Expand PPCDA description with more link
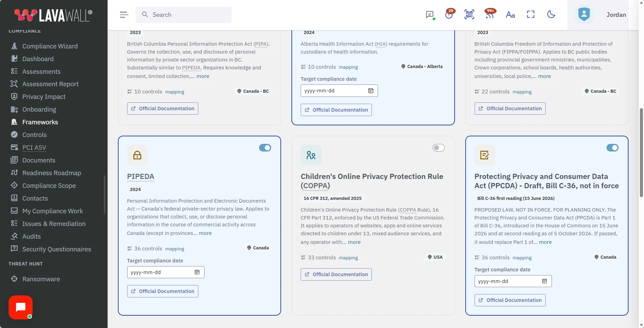 545,242
